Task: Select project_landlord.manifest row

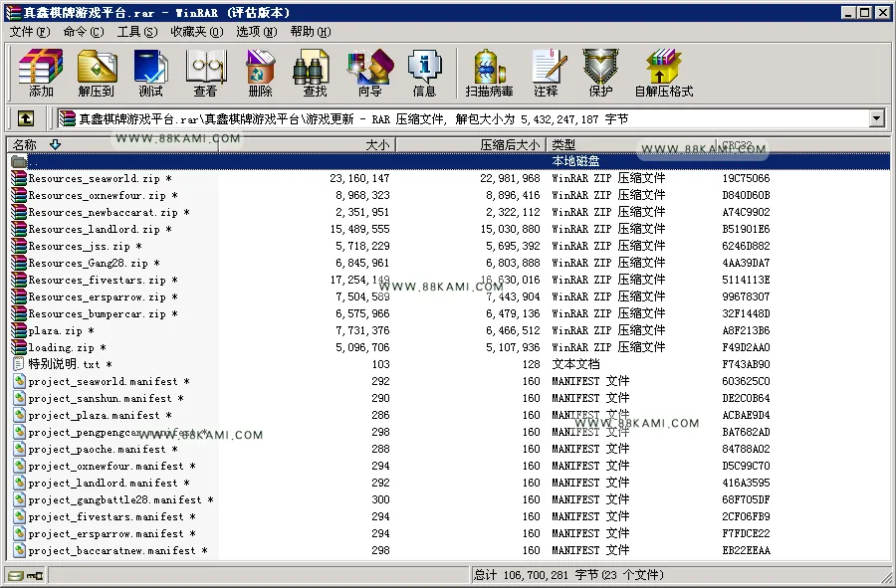Action: pyautogui.click(x=449, y=483)
